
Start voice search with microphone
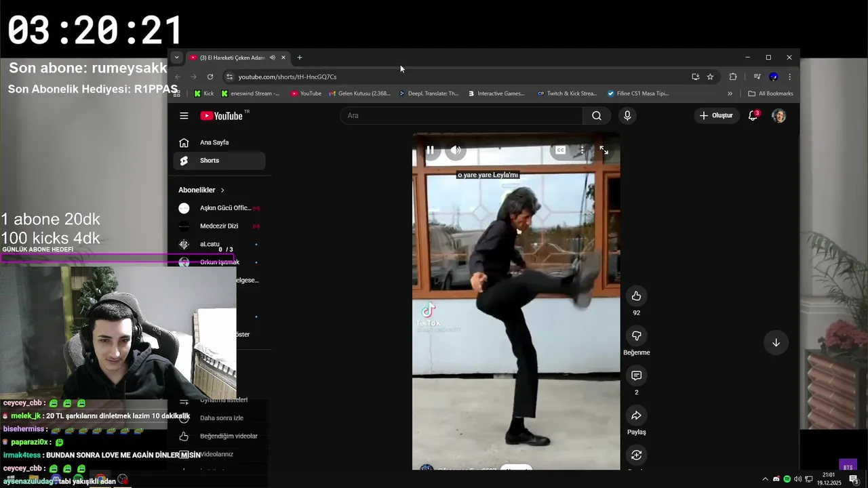coord(627,115)
